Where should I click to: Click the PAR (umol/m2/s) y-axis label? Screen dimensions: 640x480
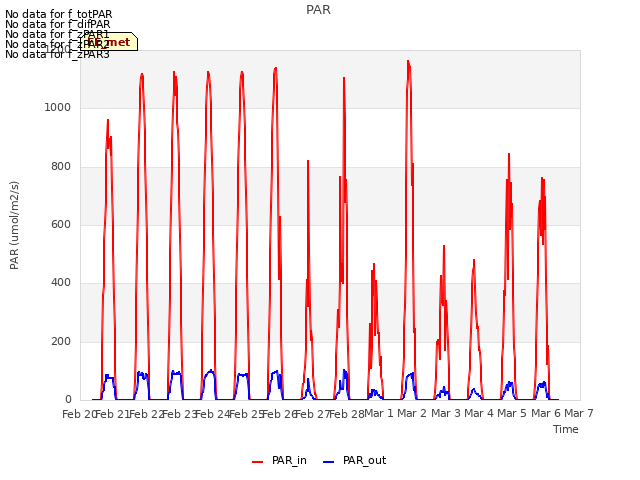[14, 225]
